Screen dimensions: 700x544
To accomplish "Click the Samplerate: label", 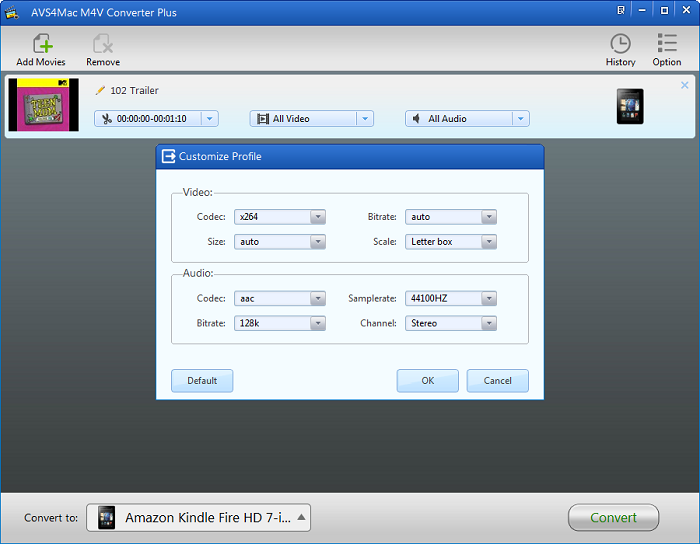I will pyautogui.click(x=372, y=299).
